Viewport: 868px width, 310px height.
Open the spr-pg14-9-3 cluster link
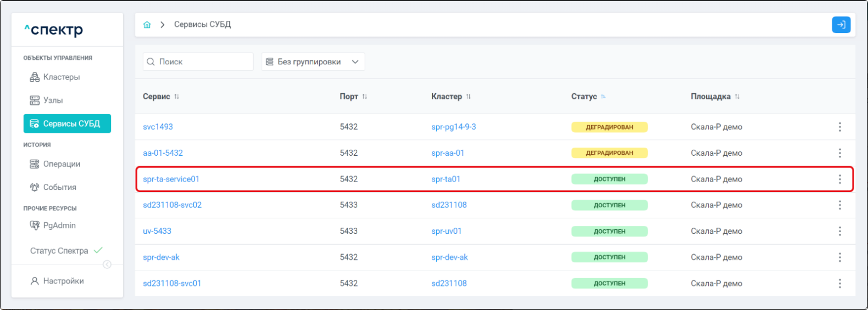[x=453, y=127]
